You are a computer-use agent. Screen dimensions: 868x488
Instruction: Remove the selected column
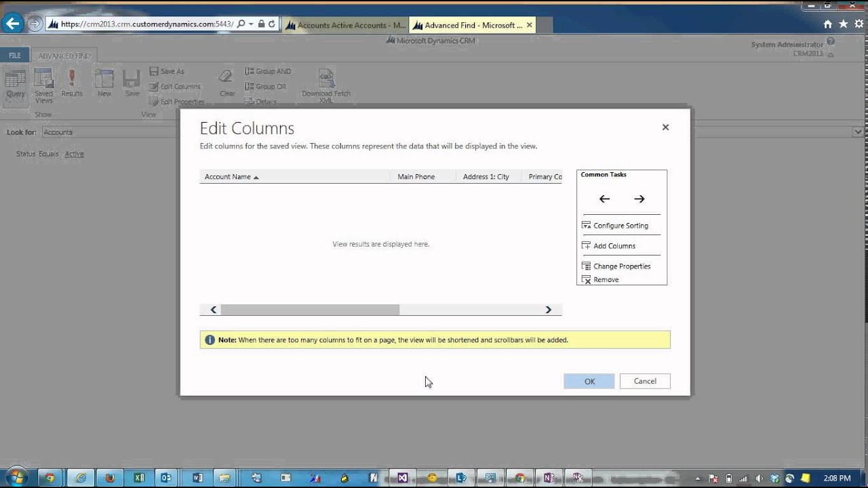(600, 279)
